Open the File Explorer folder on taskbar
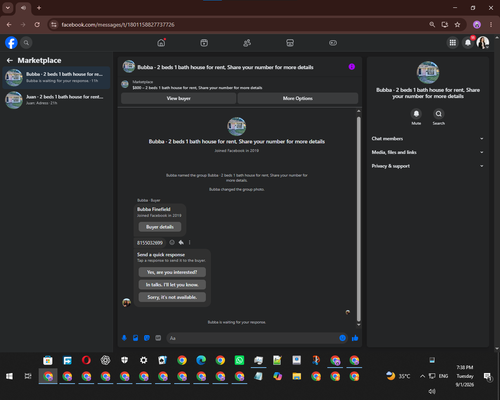This screenshot has width=500, height=400. [297, 376]
